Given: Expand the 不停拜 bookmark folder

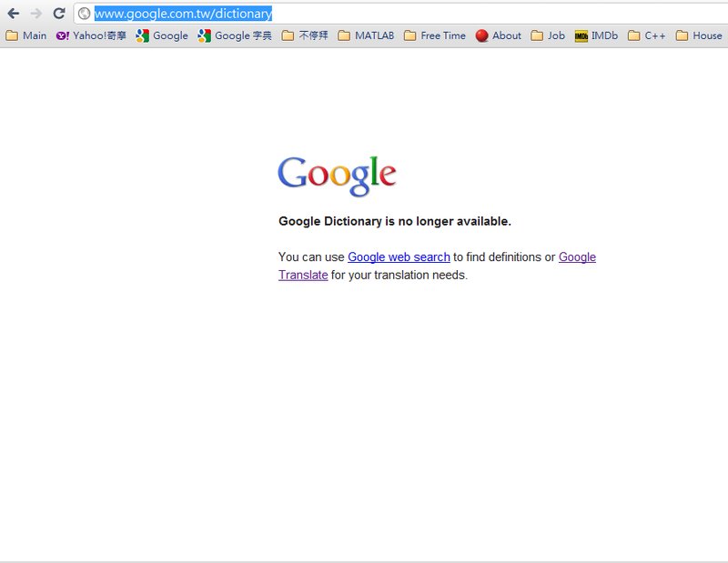Looking at the screenshot, I should pos(305,35).
